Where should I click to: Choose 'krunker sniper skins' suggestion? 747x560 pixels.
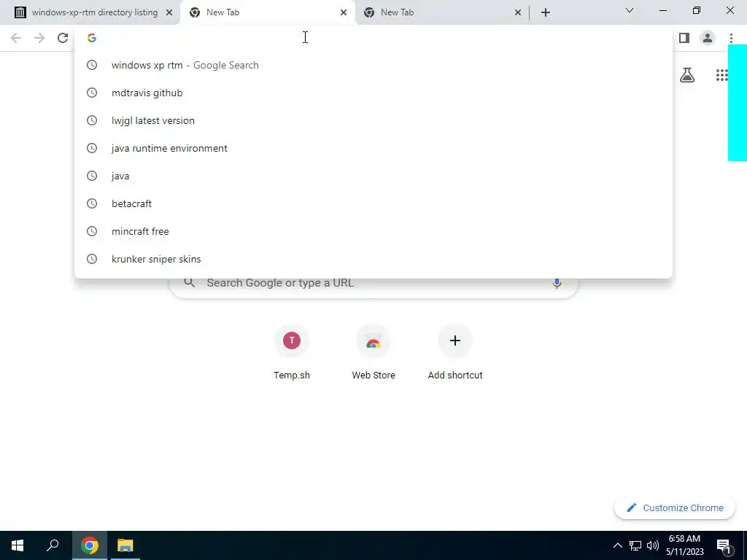pyautogui.click(x=373, y=259)
